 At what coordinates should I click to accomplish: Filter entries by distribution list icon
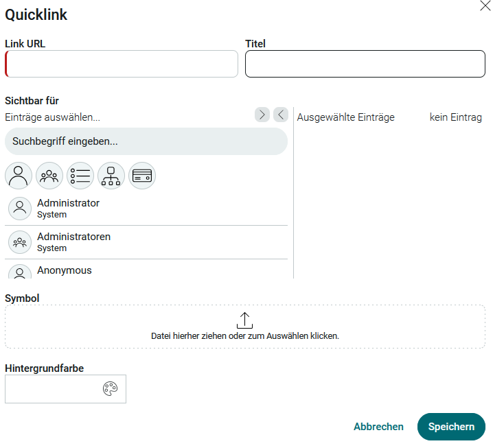(x=80, y=176)
